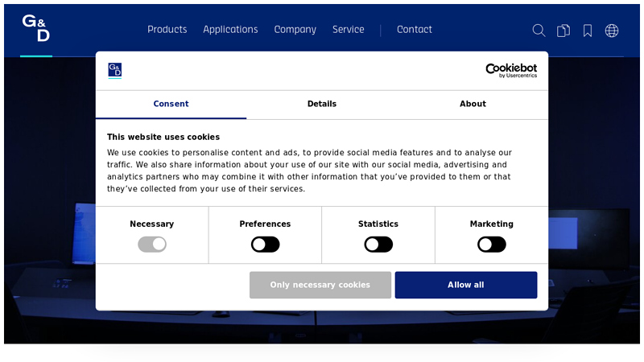Click the G&D logo in the header
Image resolution: width=644 pixels, height=362 pixels.
point(36,29)
